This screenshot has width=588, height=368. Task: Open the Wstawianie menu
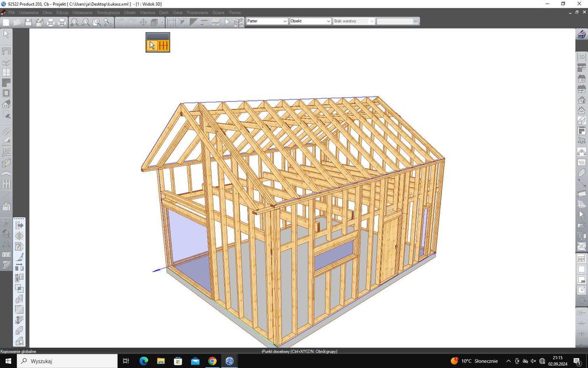82,12
